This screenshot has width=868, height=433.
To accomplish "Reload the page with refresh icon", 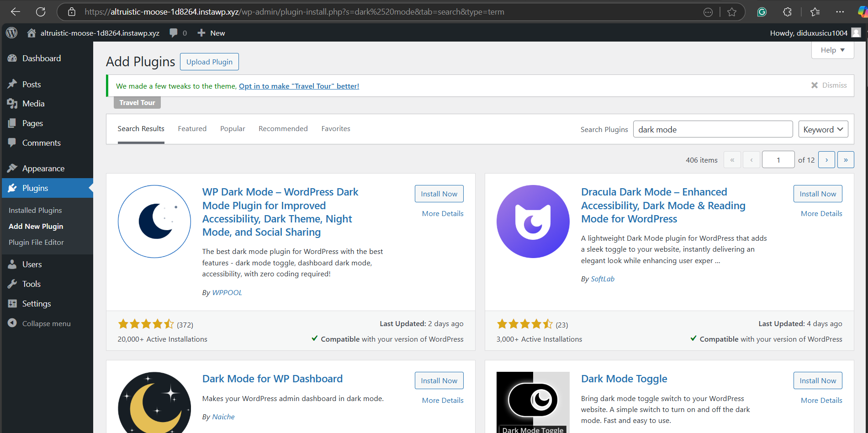I will tap(41, 12).
